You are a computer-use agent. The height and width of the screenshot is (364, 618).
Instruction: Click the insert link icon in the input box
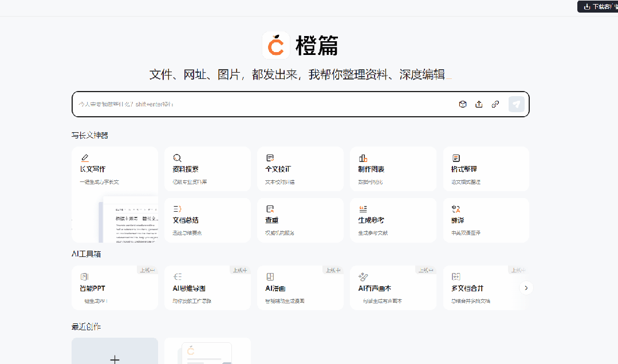pyautogui.click(x=495, y=104)
